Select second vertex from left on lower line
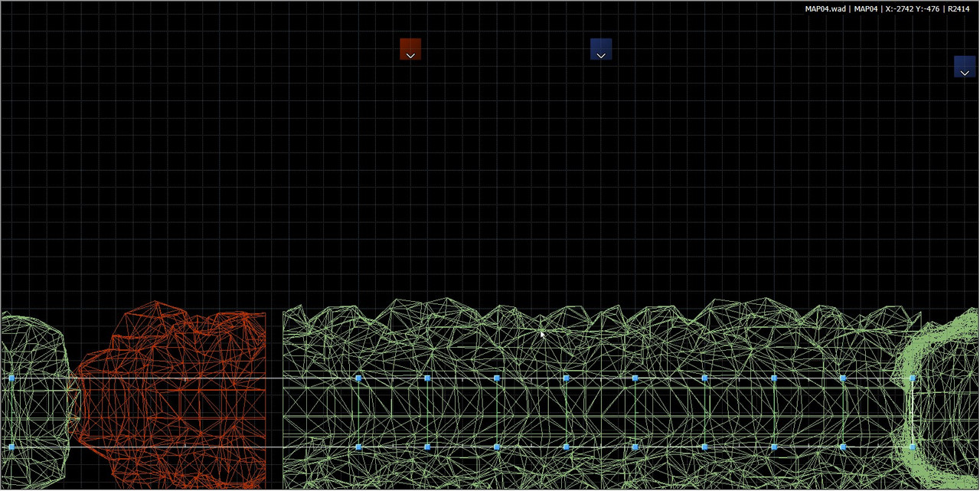 tap(358, 447)
